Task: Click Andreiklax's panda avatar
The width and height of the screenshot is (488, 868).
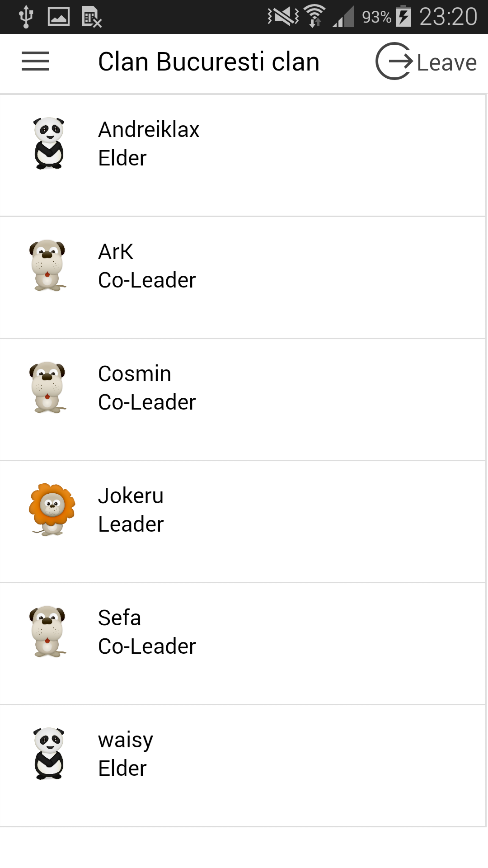Action: click(49, 143)
